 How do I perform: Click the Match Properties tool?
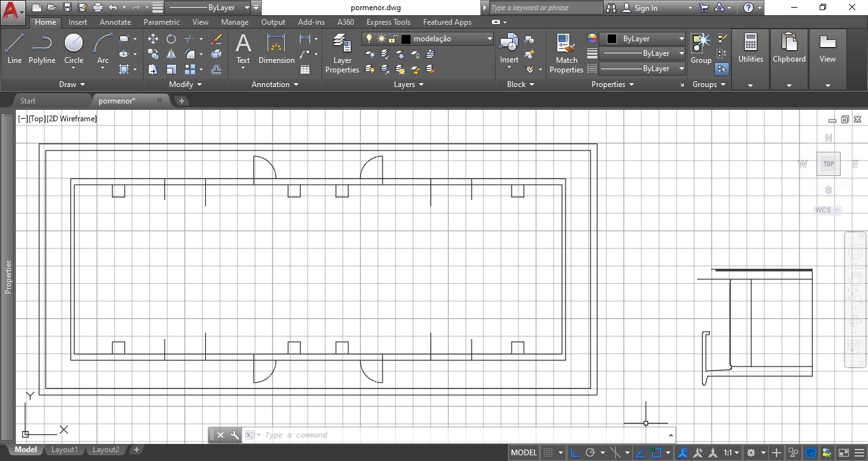click(566, 53)
